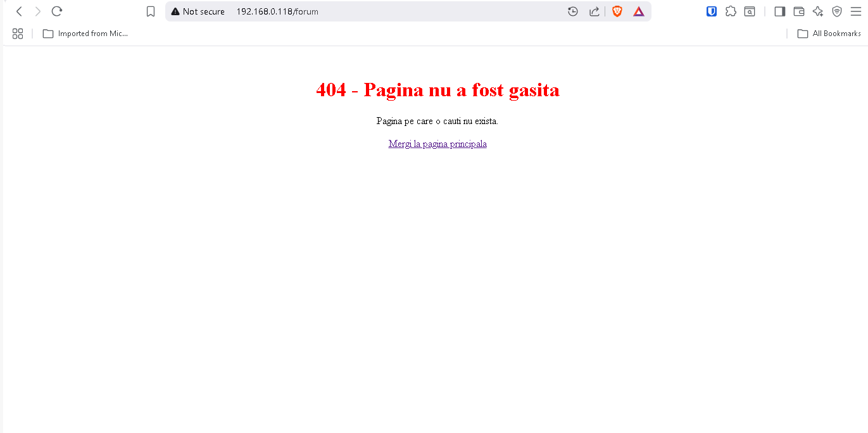Click the Not secure site warning
This screenshot has height=433, width=868.
point(198,11)
